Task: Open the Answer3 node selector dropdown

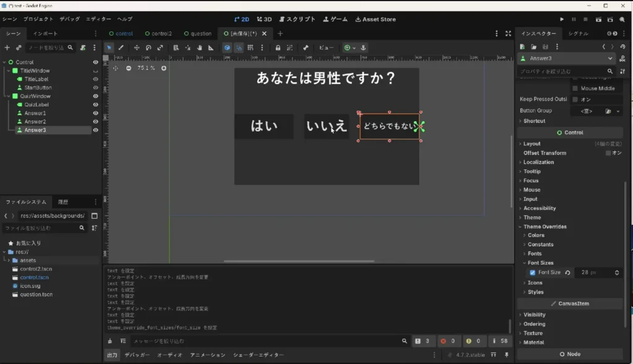Action: 567,59
